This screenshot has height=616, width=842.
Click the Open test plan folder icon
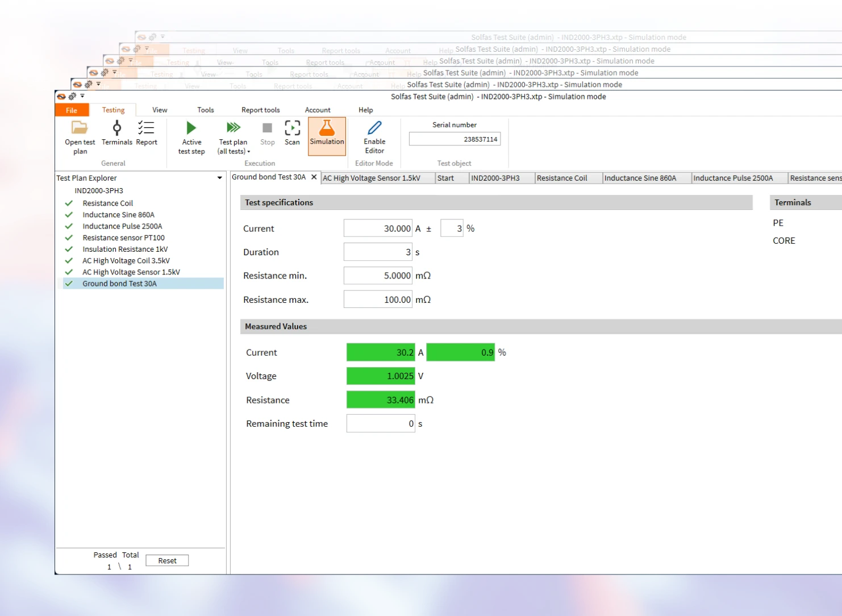point(80,128)
